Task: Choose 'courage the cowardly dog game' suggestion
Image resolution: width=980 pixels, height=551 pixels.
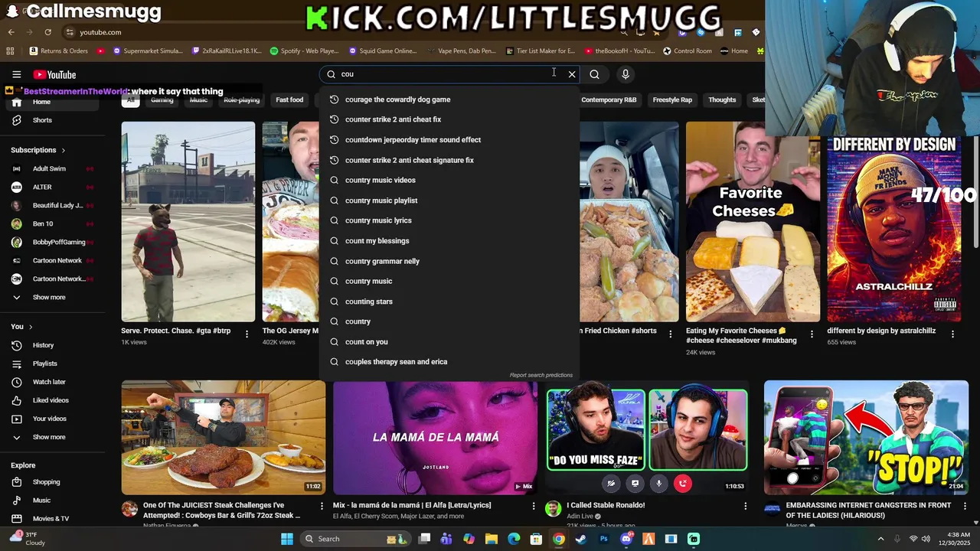Action: tap(449, 99)
